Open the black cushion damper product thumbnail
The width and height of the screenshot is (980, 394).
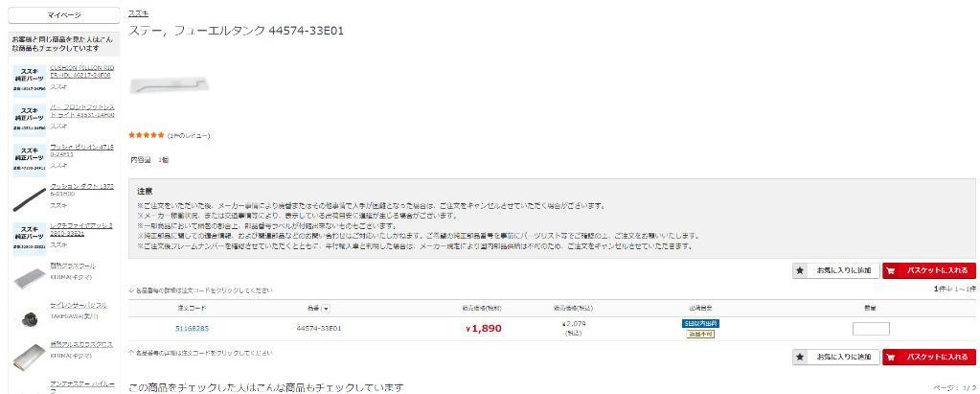(30, 198)
